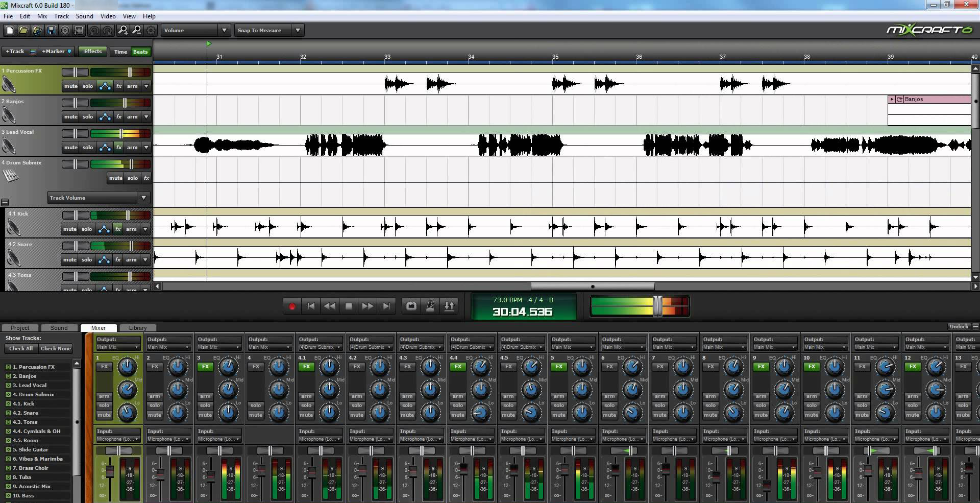
Task: Click Check All under Show Tracks
Action: coord(21,349)
